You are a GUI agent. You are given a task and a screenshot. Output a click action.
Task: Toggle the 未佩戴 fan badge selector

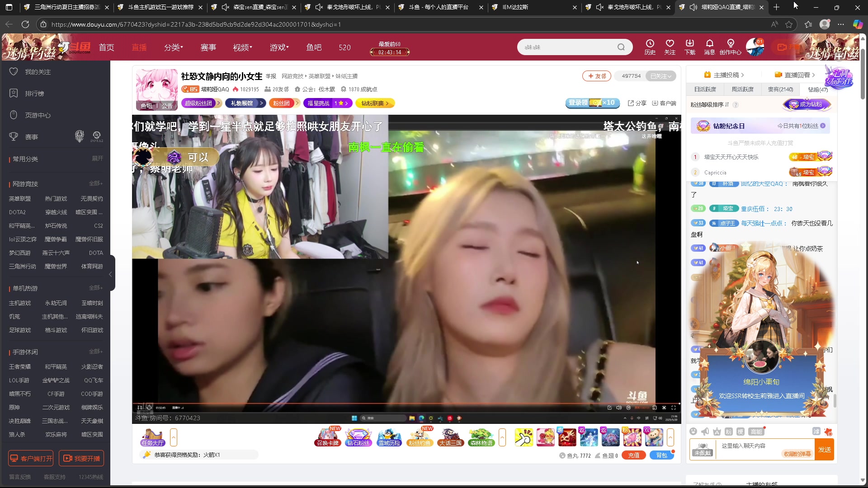pos(703,450)
